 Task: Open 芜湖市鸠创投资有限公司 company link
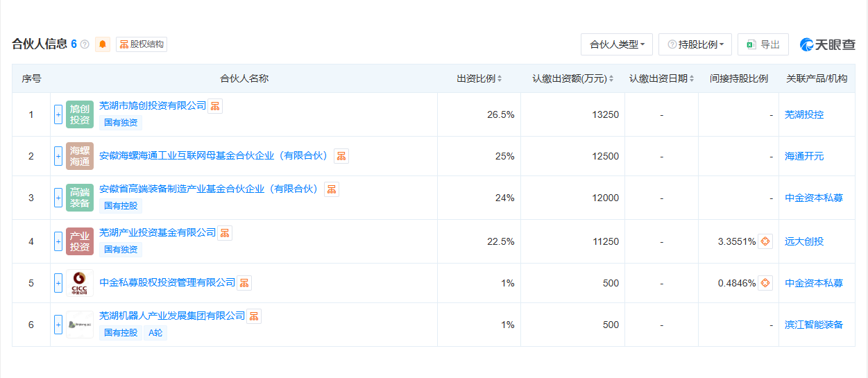[x=153, y=106]
